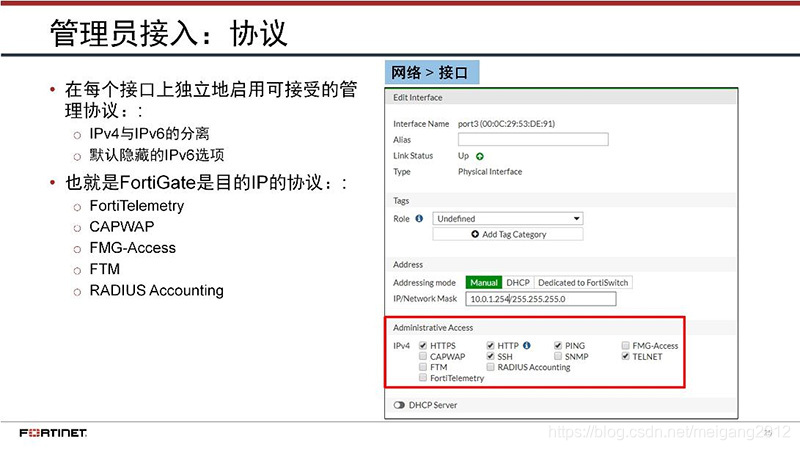Select Dedicated to FortiSwitch mode

click(x=583, y=282)
